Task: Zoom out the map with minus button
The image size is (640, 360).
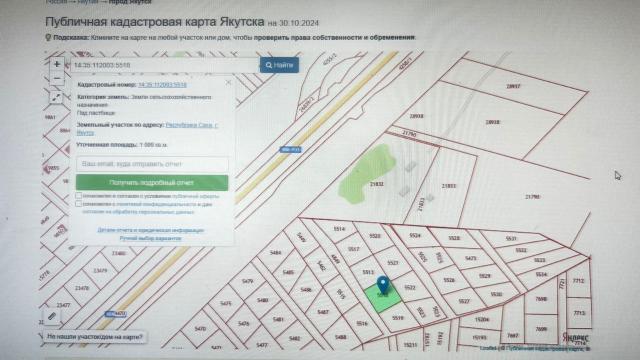Action: click(x=57, y=78)
